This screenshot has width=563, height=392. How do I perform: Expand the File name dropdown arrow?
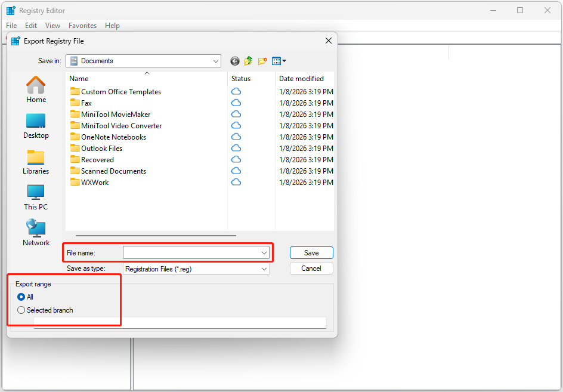(x=264, y=253)
